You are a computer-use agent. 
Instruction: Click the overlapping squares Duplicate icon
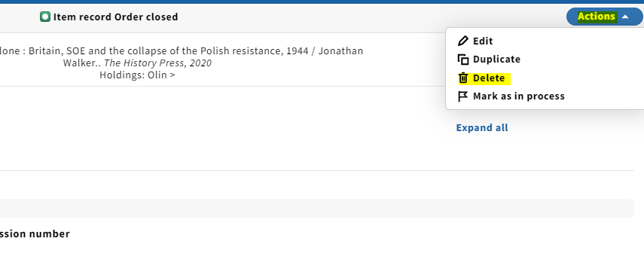click(463, 60)
